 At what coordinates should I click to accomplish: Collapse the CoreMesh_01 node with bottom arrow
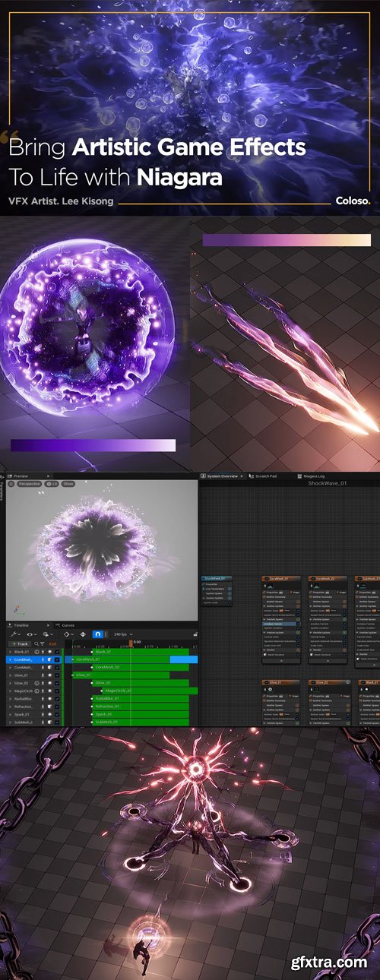pyautogui.click(x=281, y=661)
